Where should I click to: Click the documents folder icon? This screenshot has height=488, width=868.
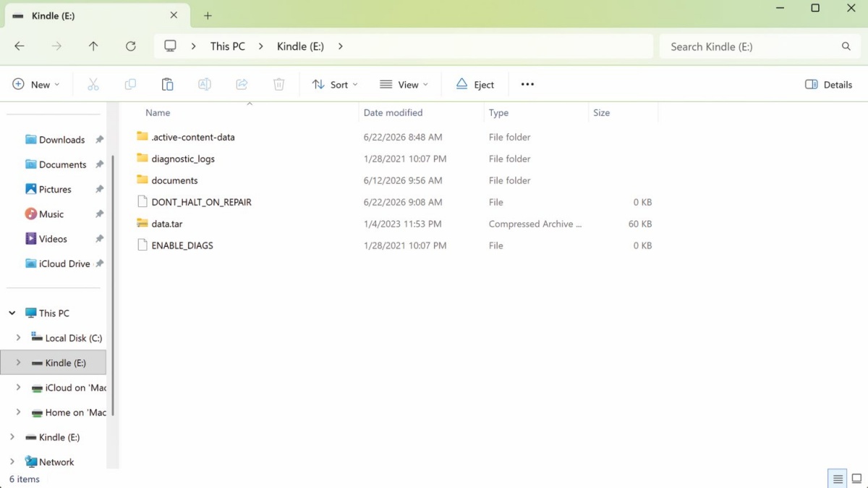142,180
